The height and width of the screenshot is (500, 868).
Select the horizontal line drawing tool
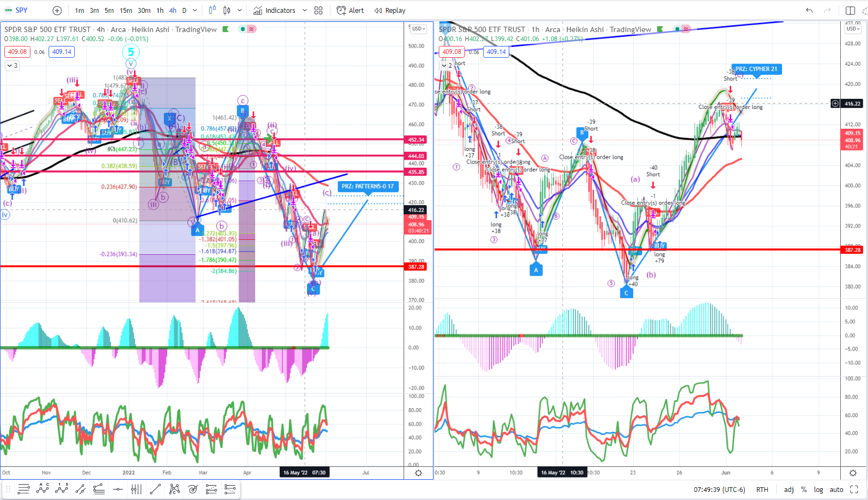pos(118,489)
